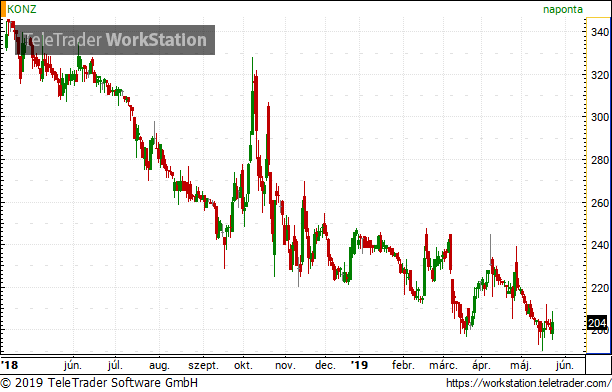Click the 220 level on price axis
Screen dimensions: 612x392
point(600,288)
